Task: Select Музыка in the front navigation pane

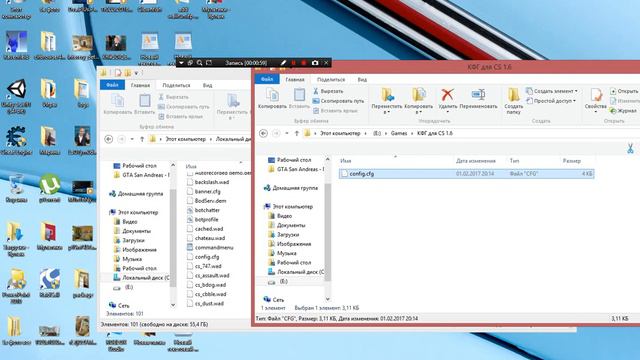Action: coord(282,253)
